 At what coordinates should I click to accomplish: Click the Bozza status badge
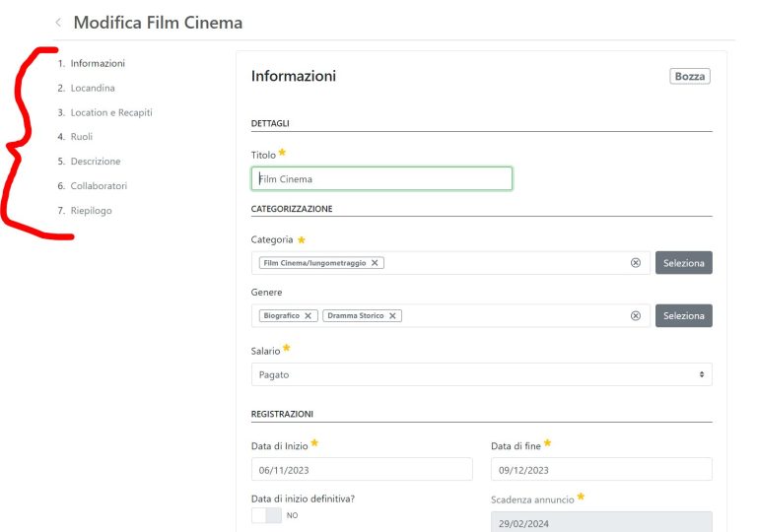[690, 76]
